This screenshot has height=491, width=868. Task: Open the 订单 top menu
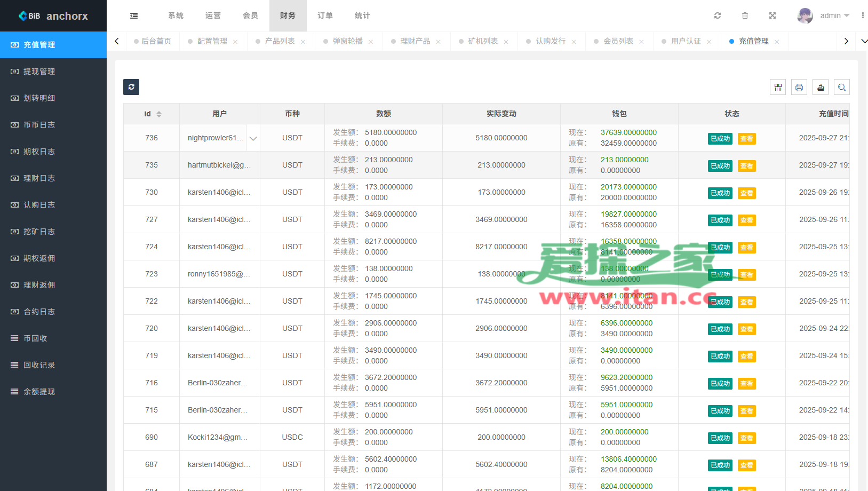(x=325, y=16)
